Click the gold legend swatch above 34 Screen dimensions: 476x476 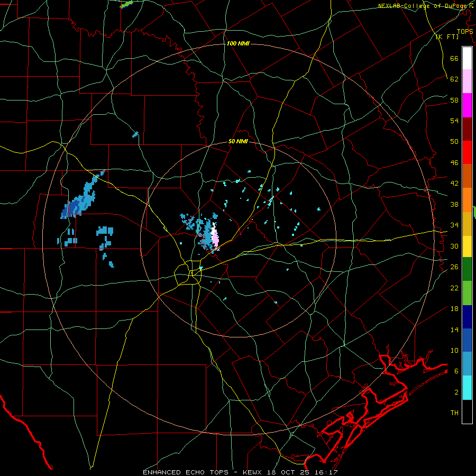point(467,224)
